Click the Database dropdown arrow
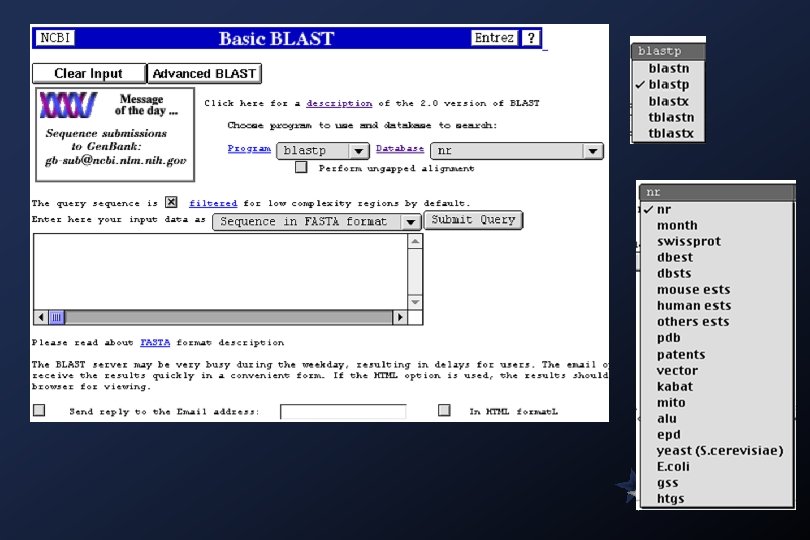This screenshot has width=810, height=540. 593,151
